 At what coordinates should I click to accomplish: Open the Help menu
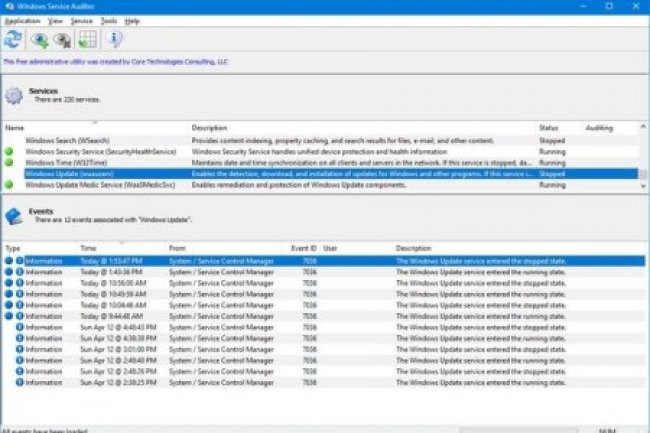pyautogui.click(x=132, y=20)
